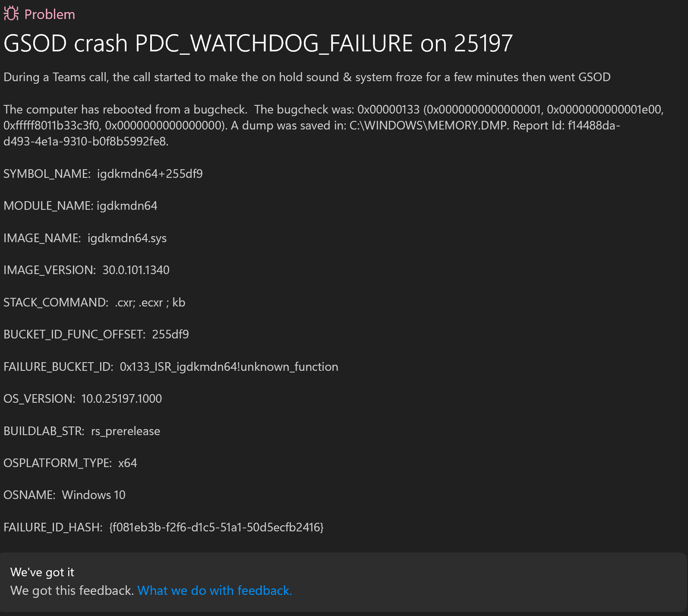Select the MEMORY.DMP dump file path
Viewport: 688px width, 616px height.
427,125
